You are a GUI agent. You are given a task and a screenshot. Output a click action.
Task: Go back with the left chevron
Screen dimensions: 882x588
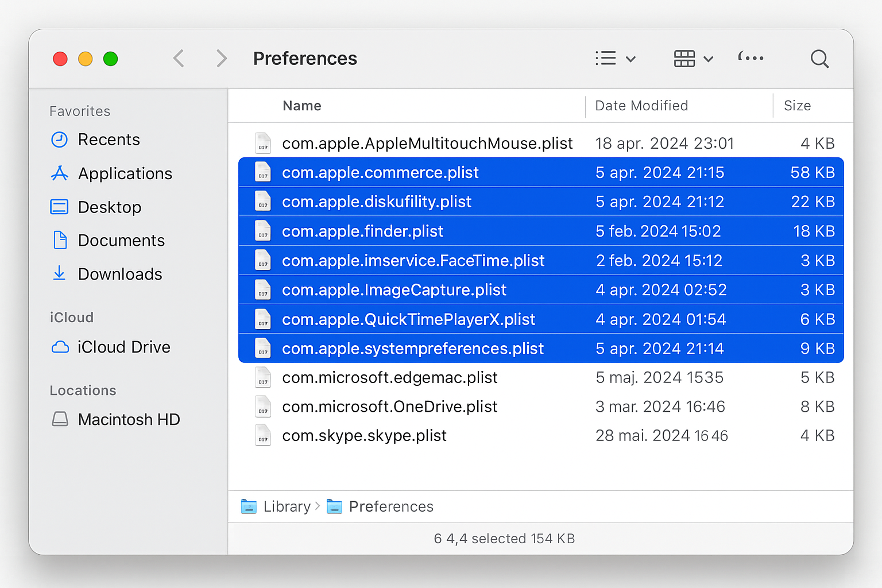point(179,58)
